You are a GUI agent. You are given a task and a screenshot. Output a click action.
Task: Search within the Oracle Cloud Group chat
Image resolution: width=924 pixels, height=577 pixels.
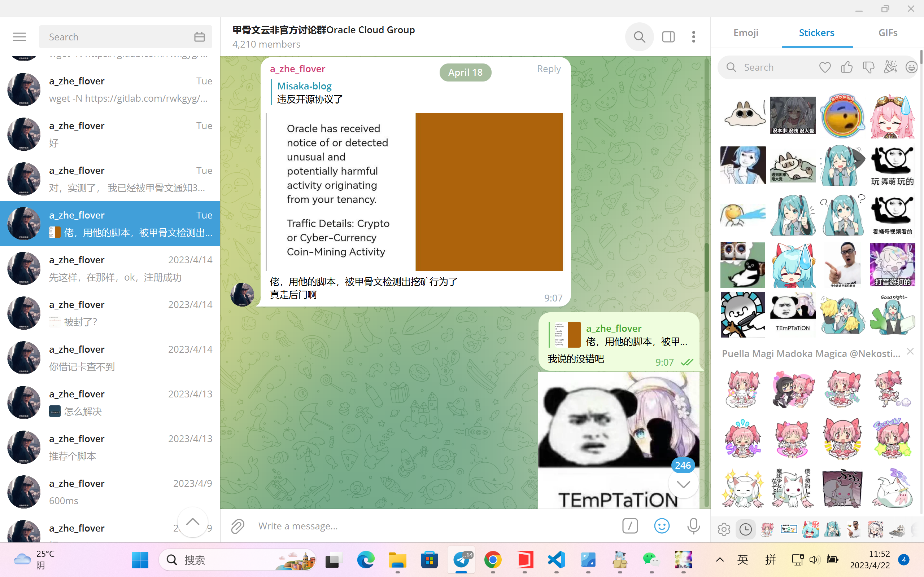click(x=639, y=37)
